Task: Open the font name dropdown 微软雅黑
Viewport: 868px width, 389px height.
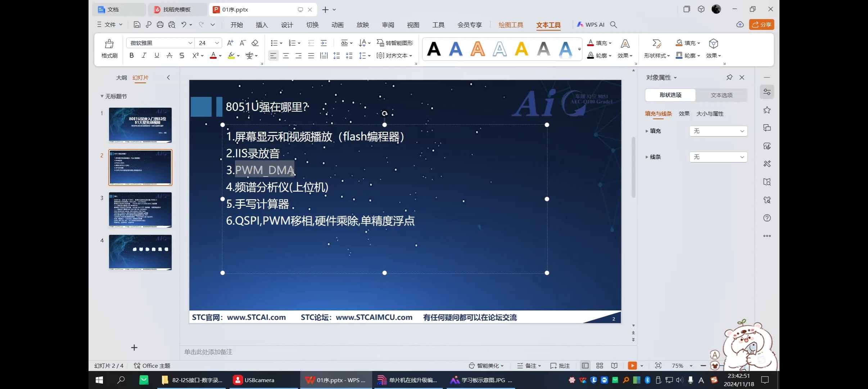Action: [190, 43]
